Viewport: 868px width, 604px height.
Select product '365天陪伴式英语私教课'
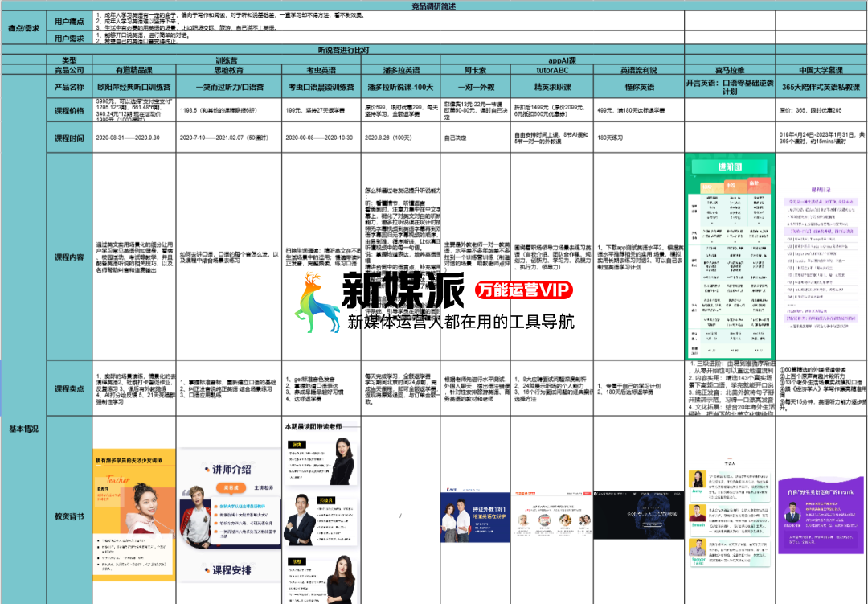(x=821, y=87)
